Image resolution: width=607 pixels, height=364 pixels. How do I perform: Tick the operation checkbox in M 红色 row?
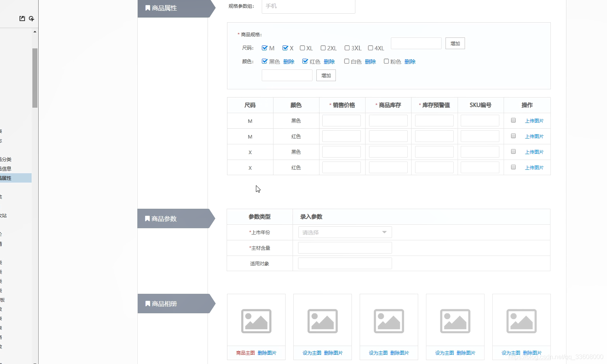[x=513, y=136]
